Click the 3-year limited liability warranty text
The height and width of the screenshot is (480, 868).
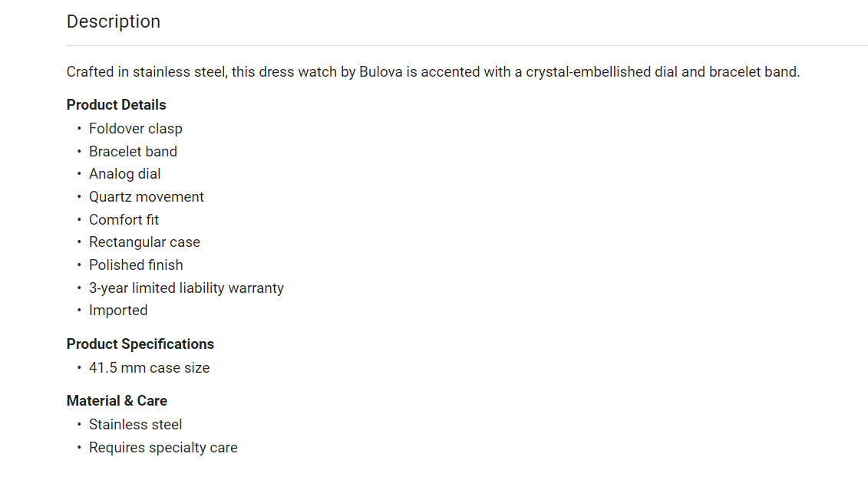pyautogui.click(x=186, y=288)
